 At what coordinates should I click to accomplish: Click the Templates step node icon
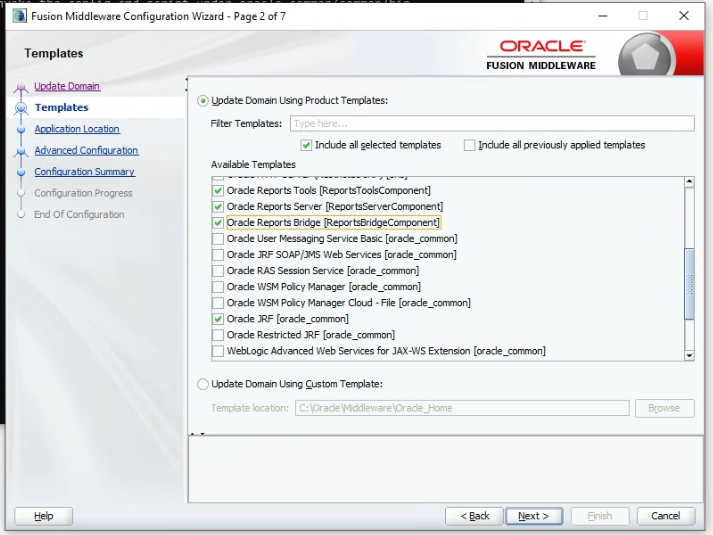[x=20, y=108]
